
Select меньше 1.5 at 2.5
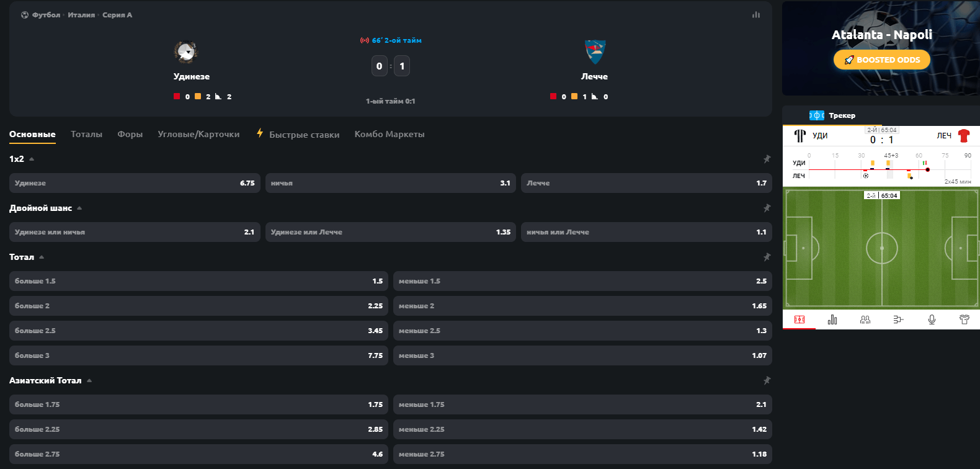(582, 281)
